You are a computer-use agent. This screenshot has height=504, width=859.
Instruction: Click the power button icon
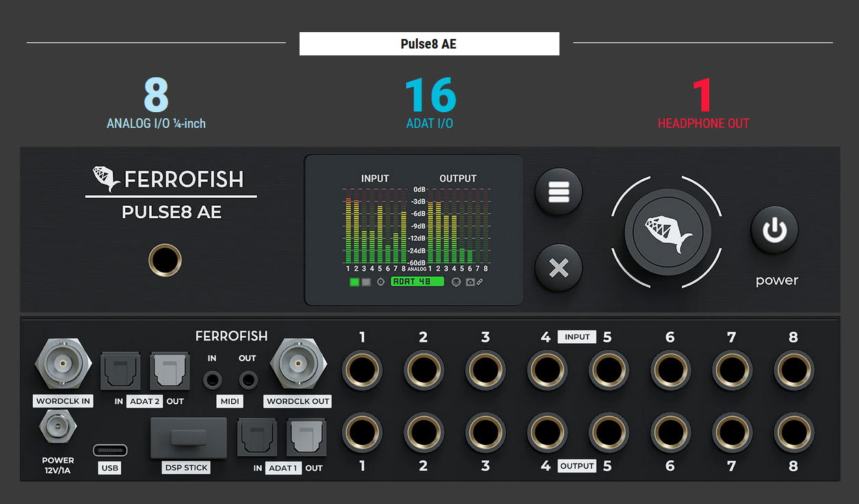click(775, 230)
